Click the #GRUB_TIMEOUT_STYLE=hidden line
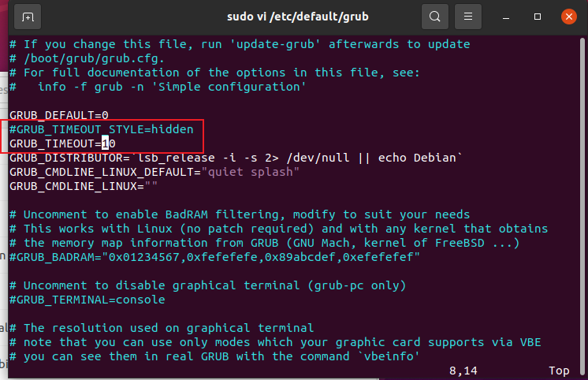Viewport: 588px width, 380px height. click(101, 129)
